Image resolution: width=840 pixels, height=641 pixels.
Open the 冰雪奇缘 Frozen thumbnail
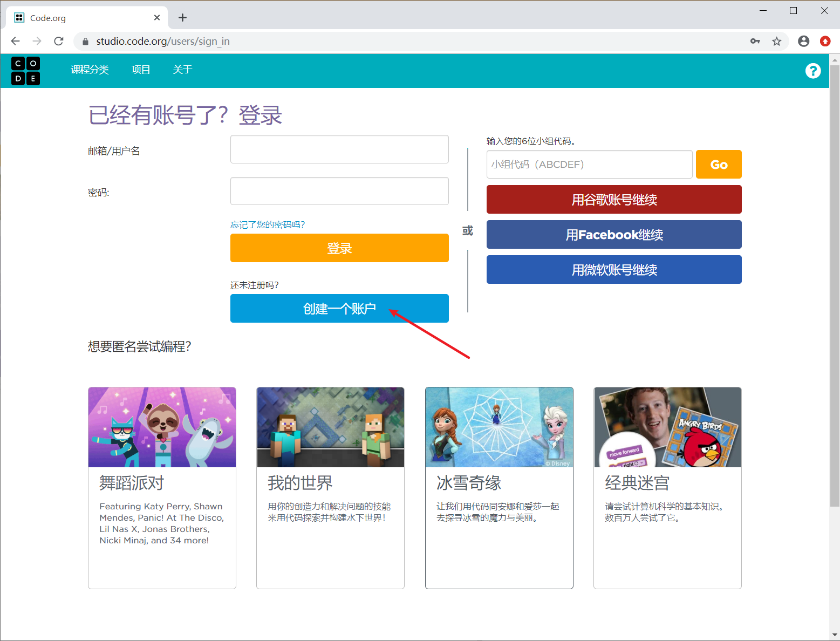(499, 427)
